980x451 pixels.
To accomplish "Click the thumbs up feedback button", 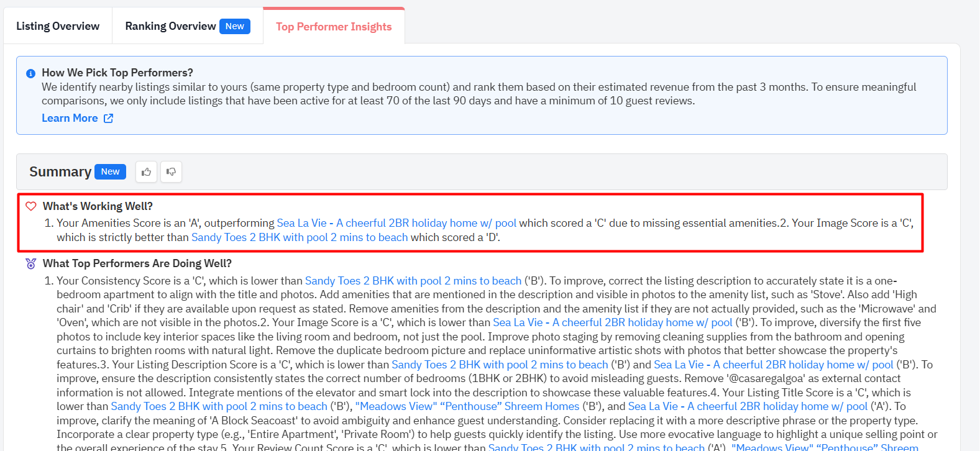I will coord(146,172).
